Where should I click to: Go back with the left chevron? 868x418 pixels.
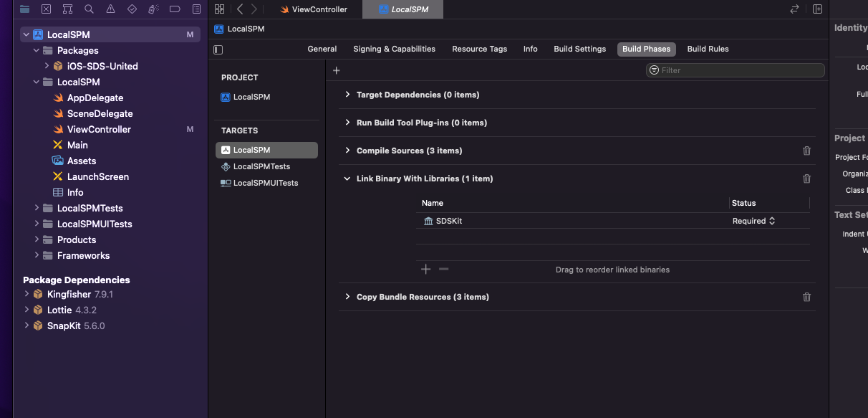(240, 9)
